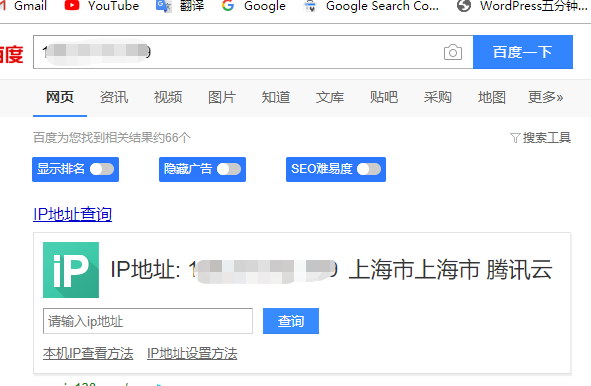The image size is (591, 386).
Task: Click the Google bookmark G icon
Action: [228, 5]
